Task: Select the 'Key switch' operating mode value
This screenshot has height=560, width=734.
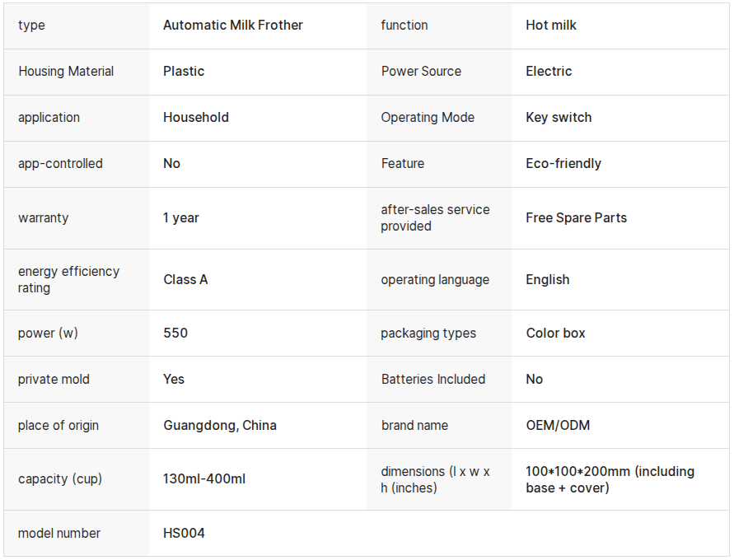Action: 559,118
